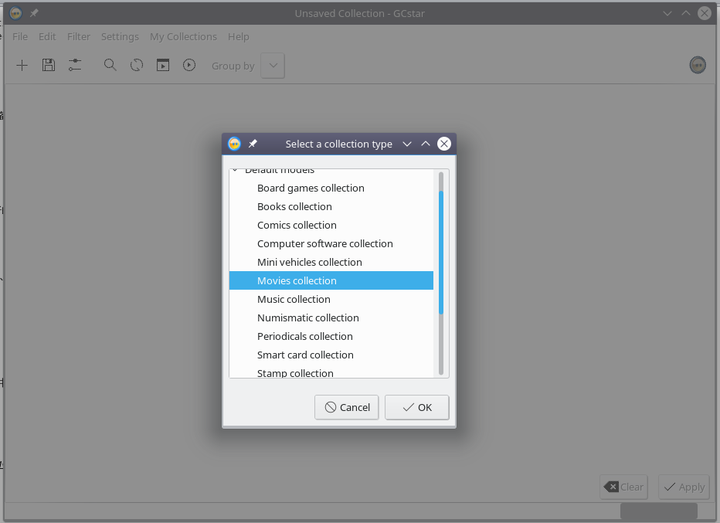Click the refresh arrows toolbar icon
Viewport: 720px width, 523px height.
point(136,65)
